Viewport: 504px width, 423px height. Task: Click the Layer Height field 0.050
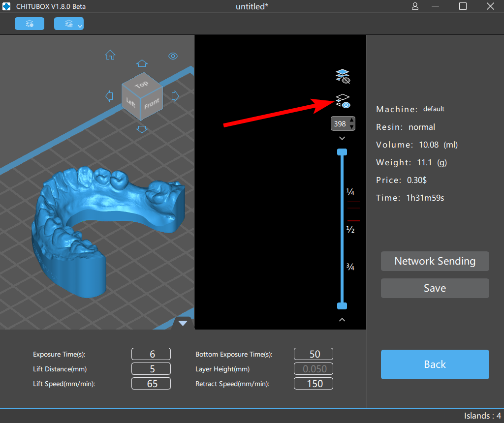[x=314, y=369]
